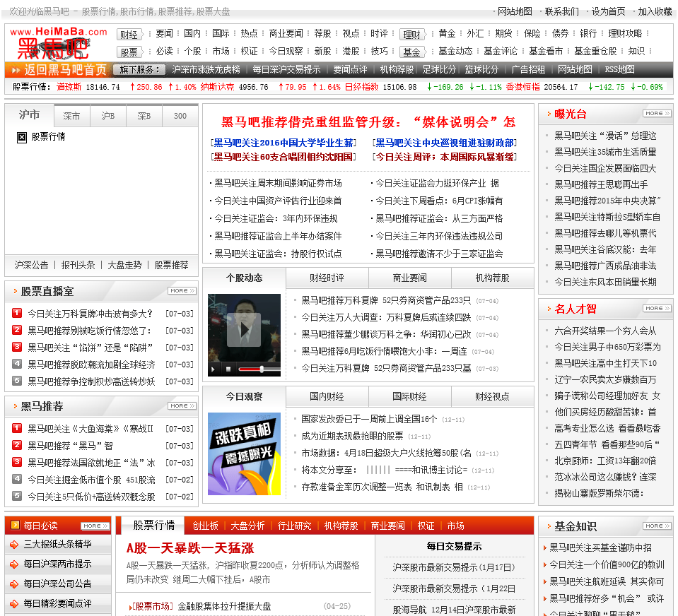Open 大盘分析 in red tab bar
This screenshot has width=678, height=616.
[x=247, y=526]
